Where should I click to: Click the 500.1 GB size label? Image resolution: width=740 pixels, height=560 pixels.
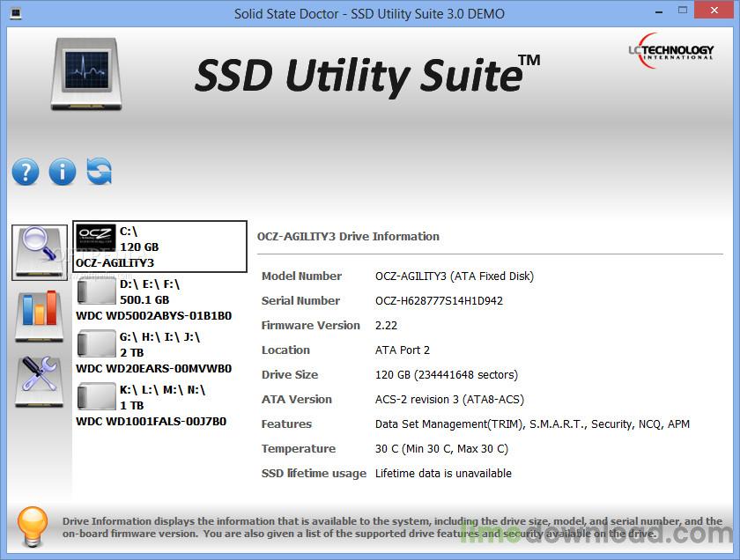pyautogui.click(x=144, y=300)
